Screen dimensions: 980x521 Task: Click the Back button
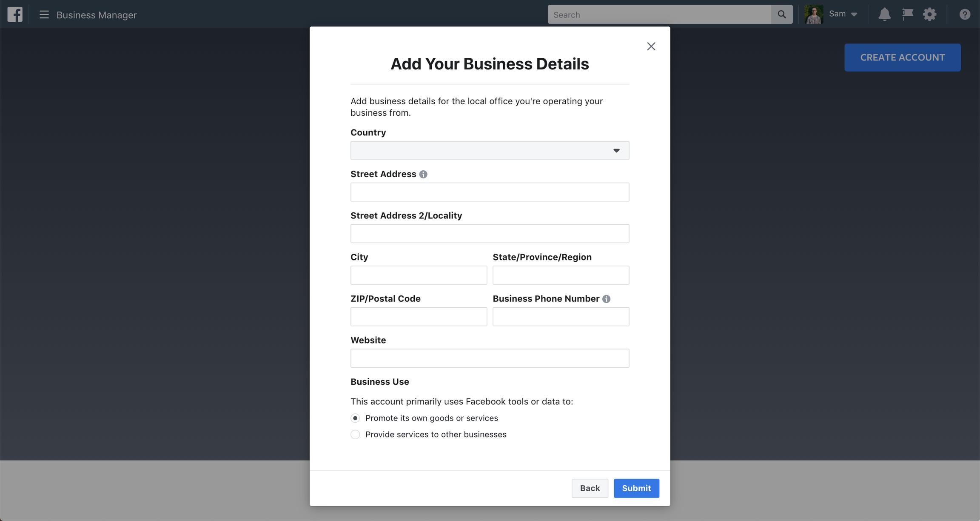590,488
